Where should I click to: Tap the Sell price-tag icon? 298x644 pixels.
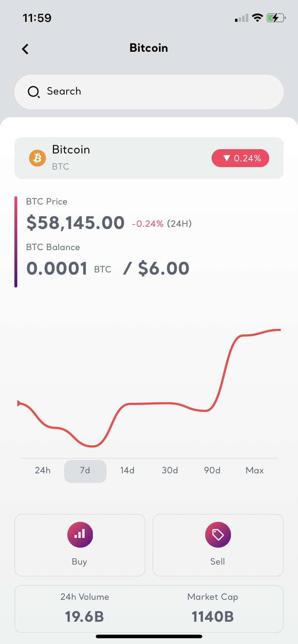point(218,534)
